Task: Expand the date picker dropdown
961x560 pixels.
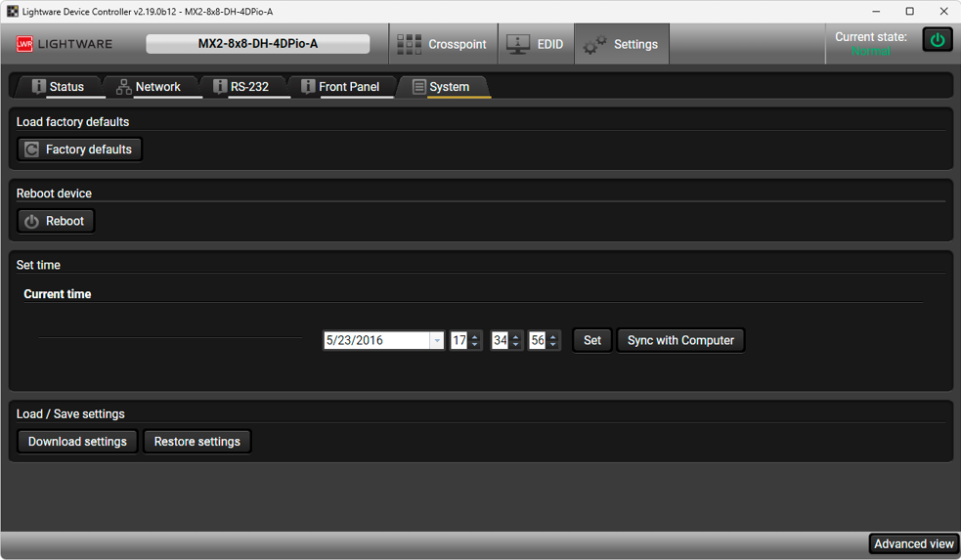Action: coord(437,341)
